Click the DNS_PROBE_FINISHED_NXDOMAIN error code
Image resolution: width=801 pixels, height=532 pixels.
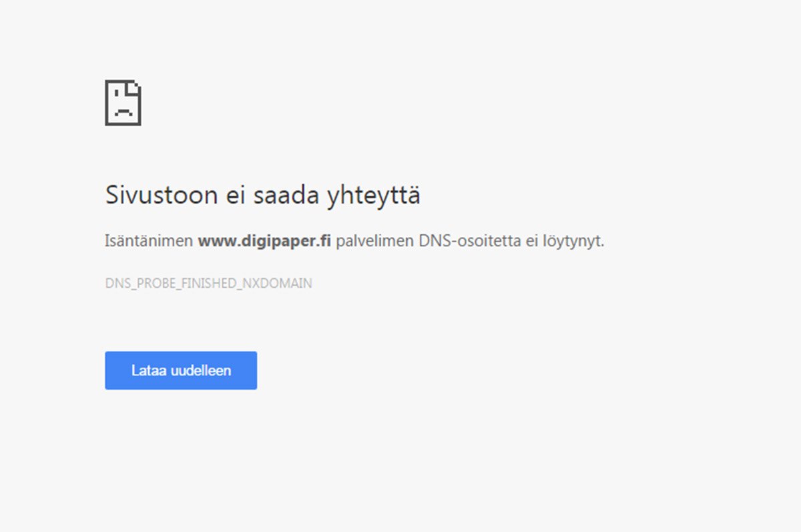[x=208, y=283]
